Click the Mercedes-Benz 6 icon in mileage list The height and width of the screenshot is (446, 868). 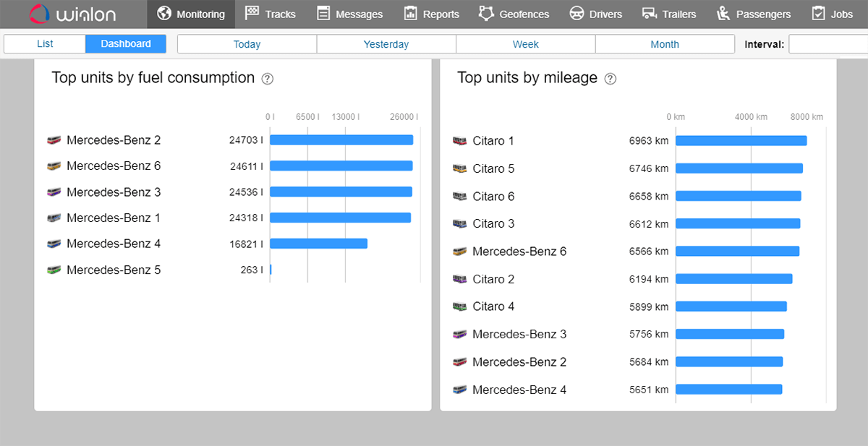(x=459, y=252)
